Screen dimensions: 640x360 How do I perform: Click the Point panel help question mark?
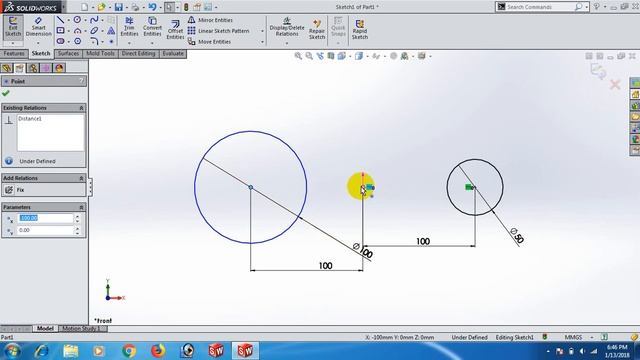(x=81, y=81)
